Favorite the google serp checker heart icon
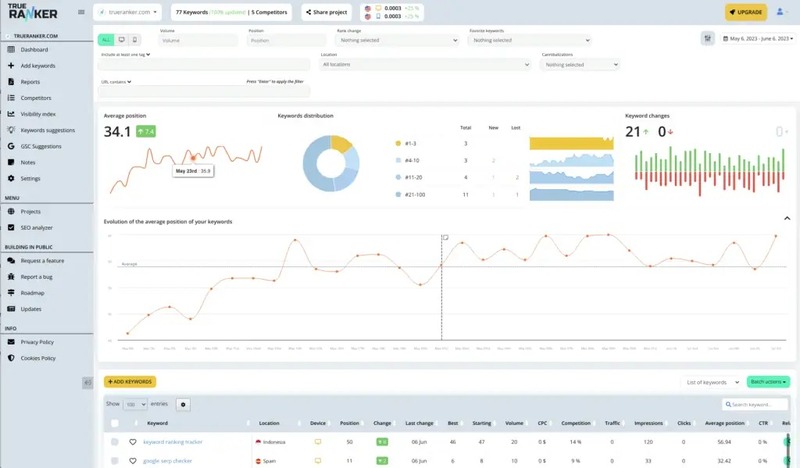This screenshot has width=800, height=468. click(x=133, y=461)
